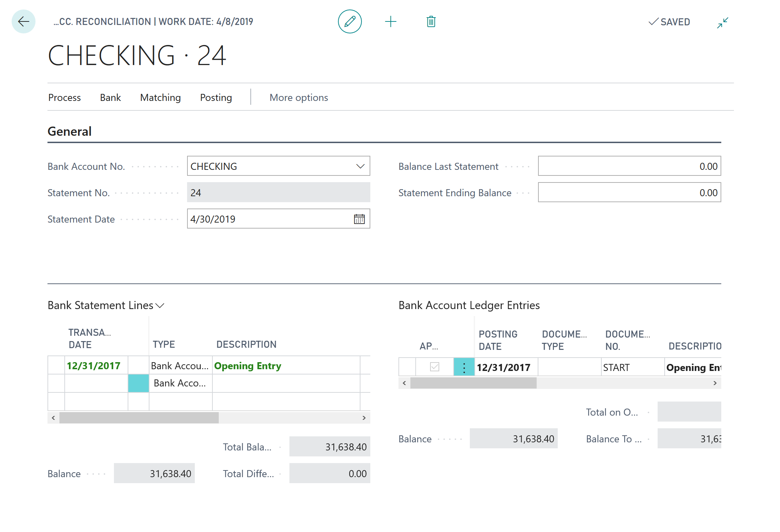The width and height of the screenshot is (780, 532).
Task: Delete the reconciliation with the trash icon
Action: 430,21
